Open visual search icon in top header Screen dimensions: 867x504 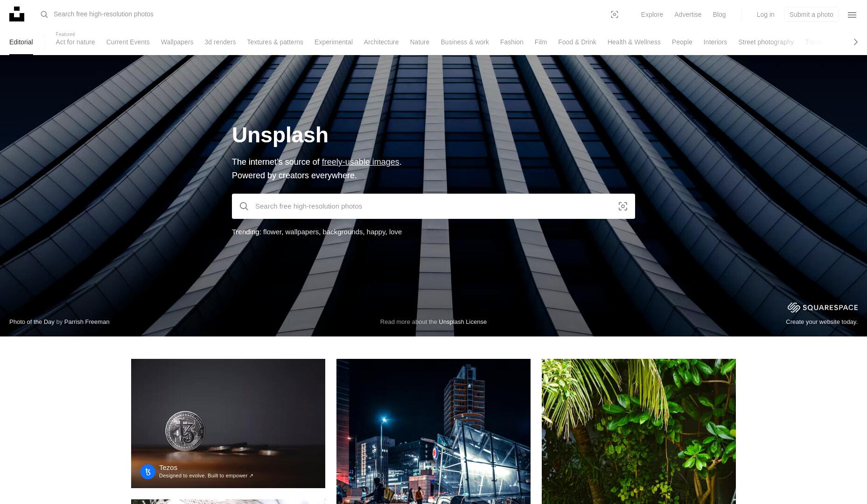[x=615, y=14]
